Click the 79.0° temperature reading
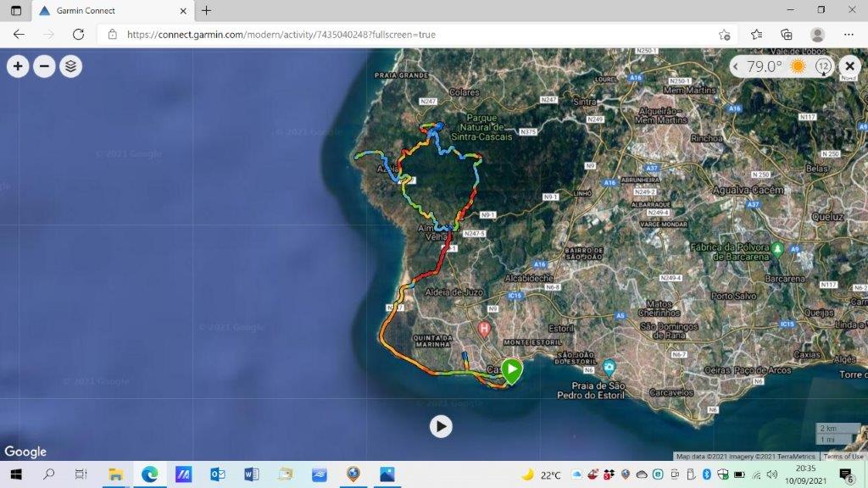Viewport: 868px width, 488px height. 764,67
